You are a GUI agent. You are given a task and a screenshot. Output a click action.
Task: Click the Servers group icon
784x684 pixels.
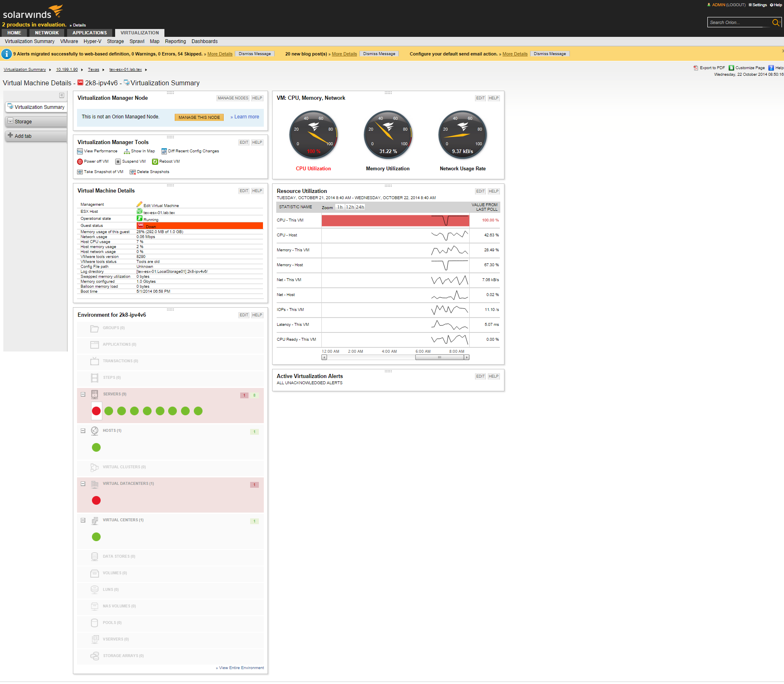click(95, 395)
